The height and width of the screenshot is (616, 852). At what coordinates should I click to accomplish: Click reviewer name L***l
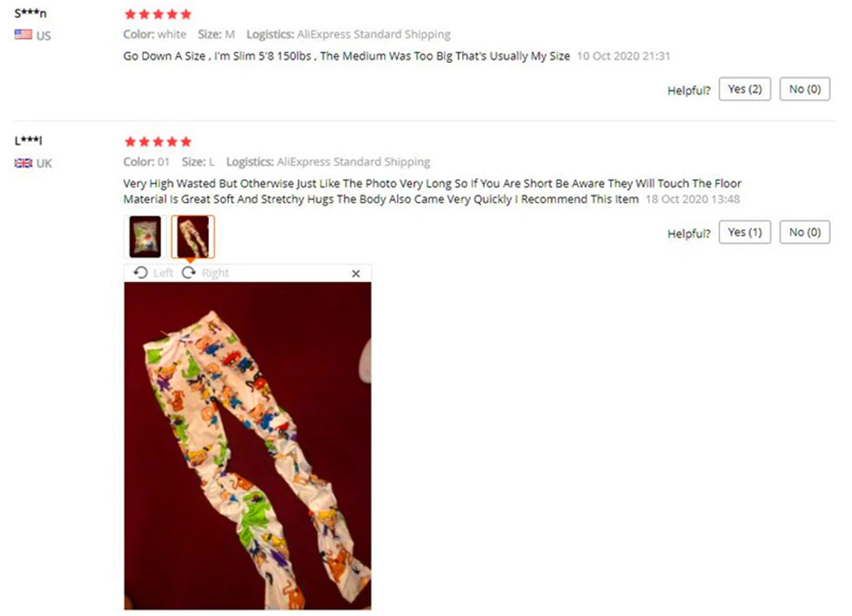coord(28,141)
